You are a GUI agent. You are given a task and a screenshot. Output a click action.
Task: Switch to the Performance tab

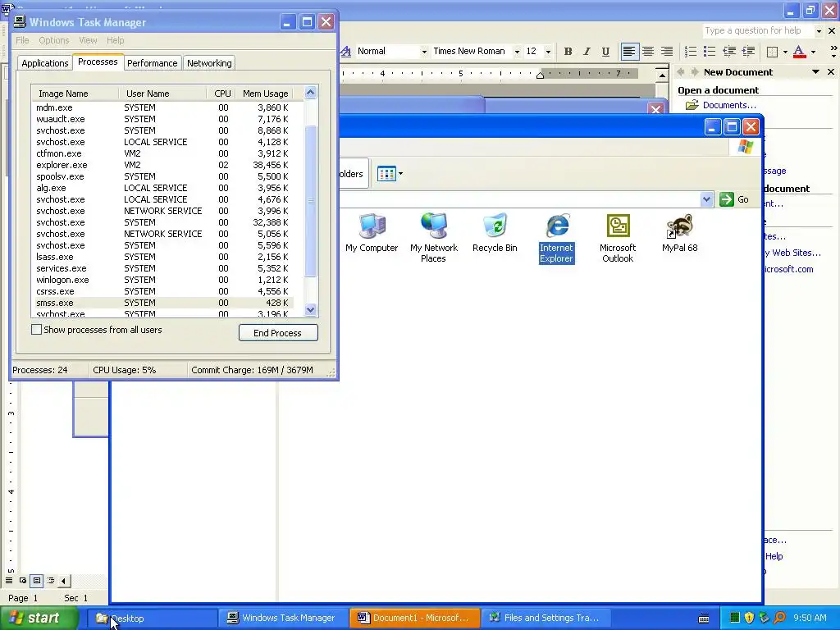tap(152, 63)
